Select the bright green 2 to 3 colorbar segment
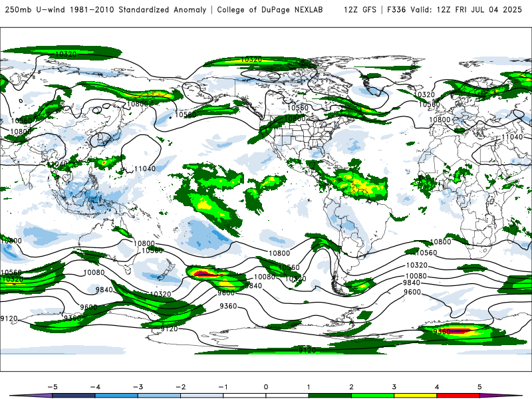532x399 pixels. click(373, 396)
